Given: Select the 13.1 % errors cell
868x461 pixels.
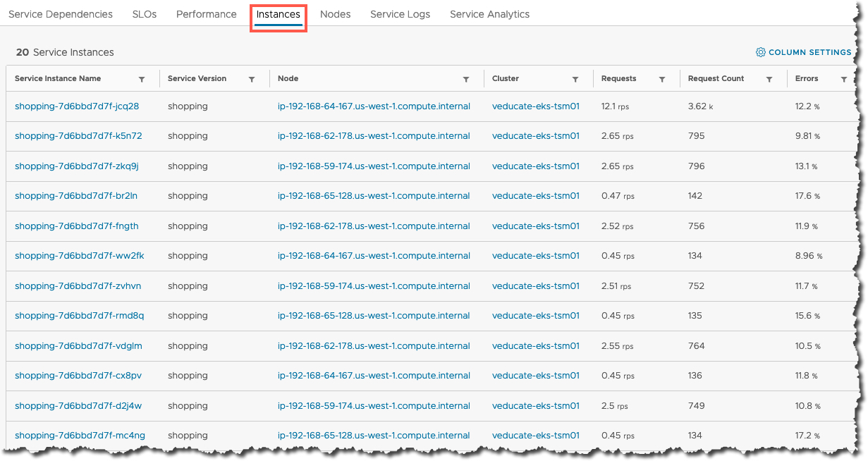Looking at the screenshot, I should click(806, 166).
